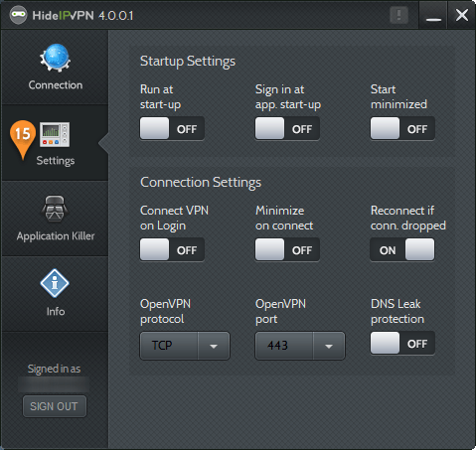The height and width of the screenshot is (450, 476).
Task: Click the Startup Settings heading
Action: coord(188,62)
